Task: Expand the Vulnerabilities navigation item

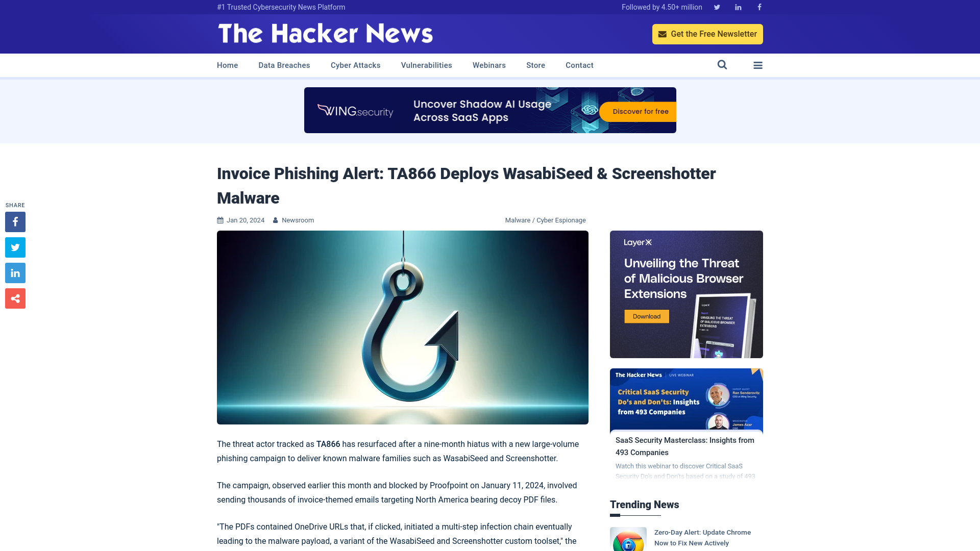Action: (x=426, y=65)
